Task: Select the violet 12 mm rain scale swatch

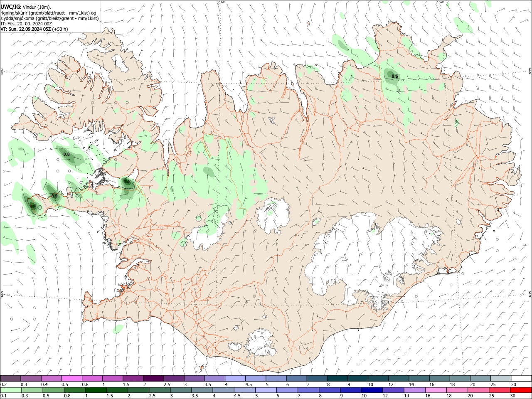Action: (394, 390)
